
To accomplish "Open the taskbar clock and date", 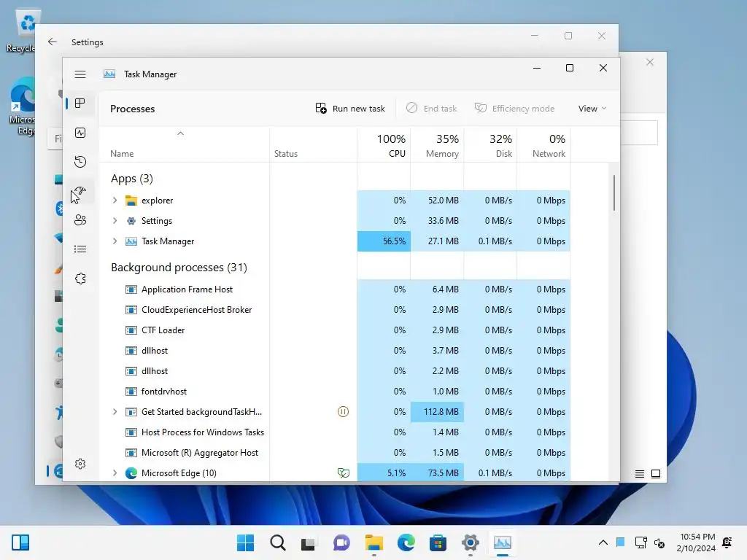I will click(x=696, y=542).
